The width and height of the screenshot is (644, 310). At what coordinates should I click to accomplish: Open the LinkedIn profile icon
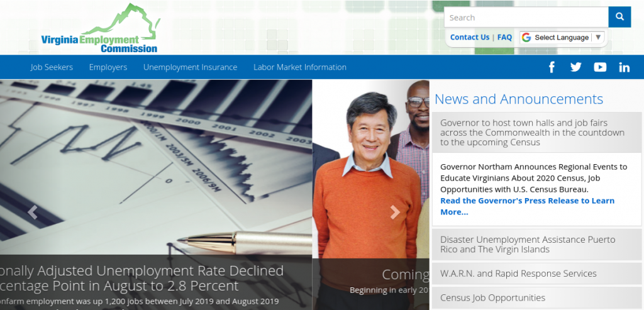pos(624,67)
